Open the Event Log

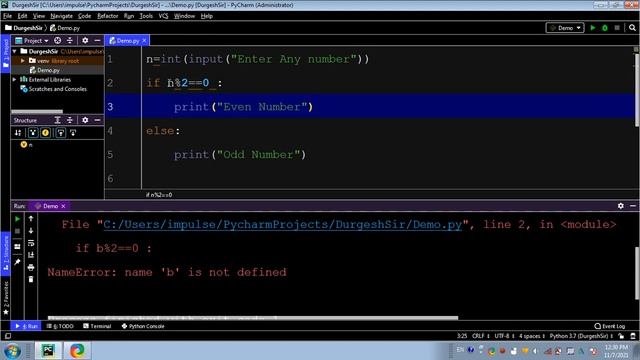(610, 326)
